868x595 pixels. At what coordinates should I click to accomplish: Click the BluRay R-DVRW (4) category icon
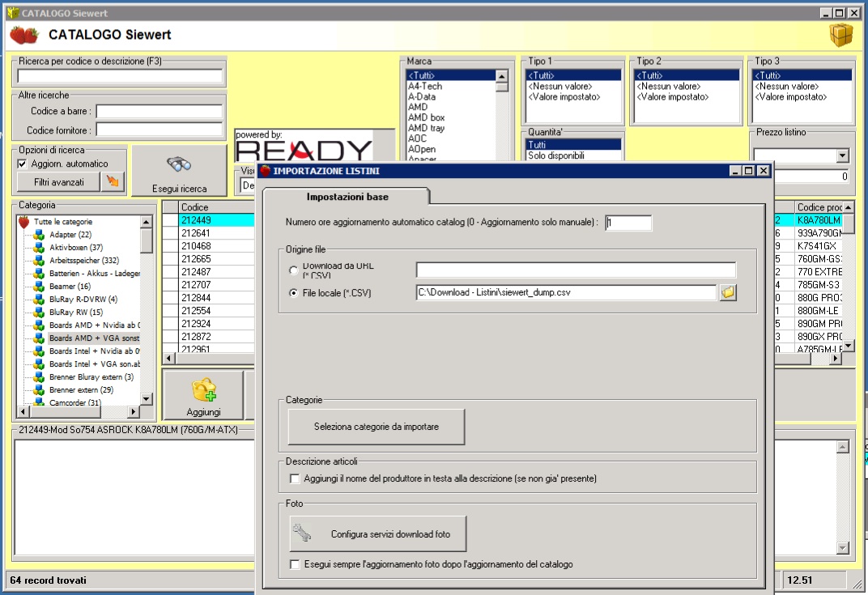click(x=39, y=300)
